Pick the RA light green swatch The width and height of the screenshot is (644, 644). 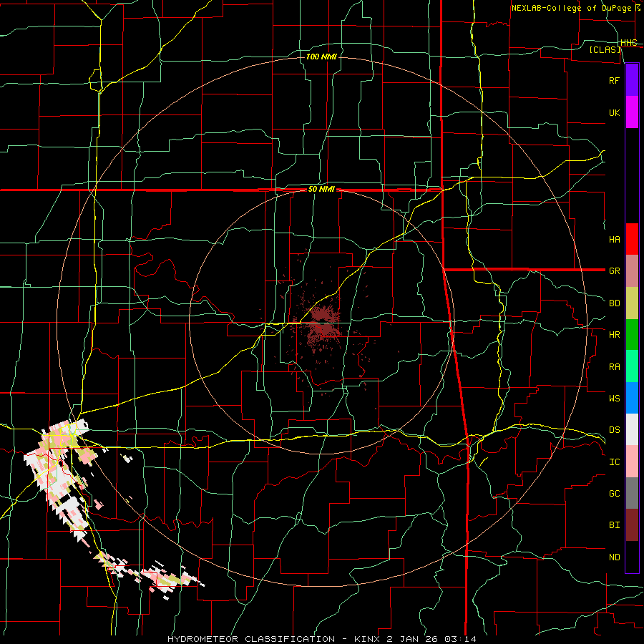coord(632,366)
